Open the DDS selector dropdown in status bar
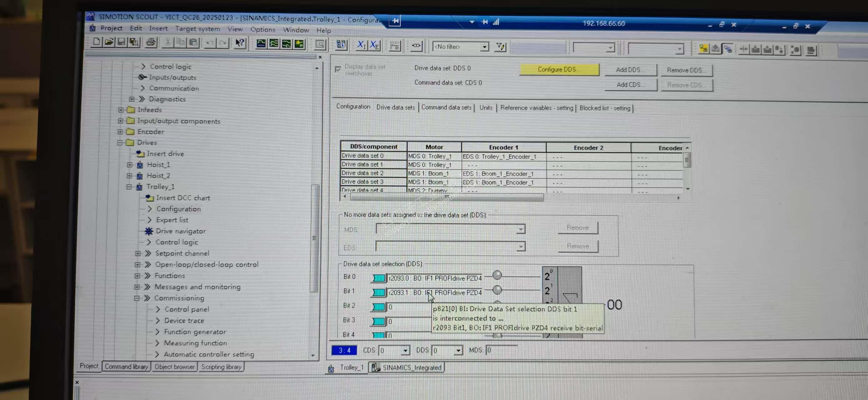This screenshot has width=868, height=400. [458, 351]
